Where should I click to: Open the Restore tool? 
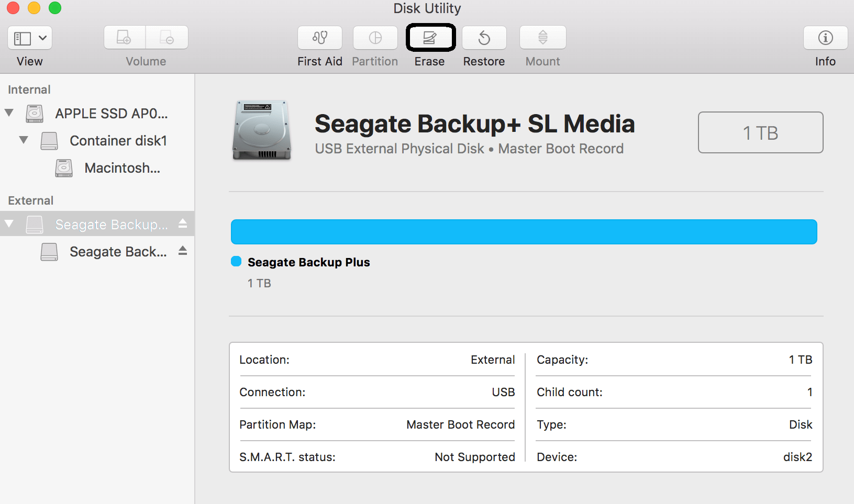(484, 38)
